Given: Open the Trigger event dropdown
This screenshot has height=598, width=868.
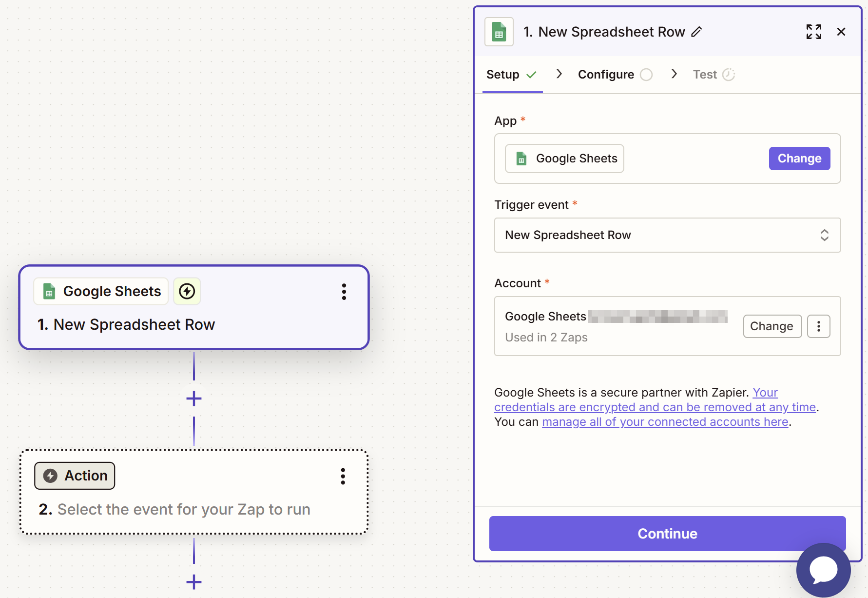Looking at the screenshot, I should pos(667,235).
